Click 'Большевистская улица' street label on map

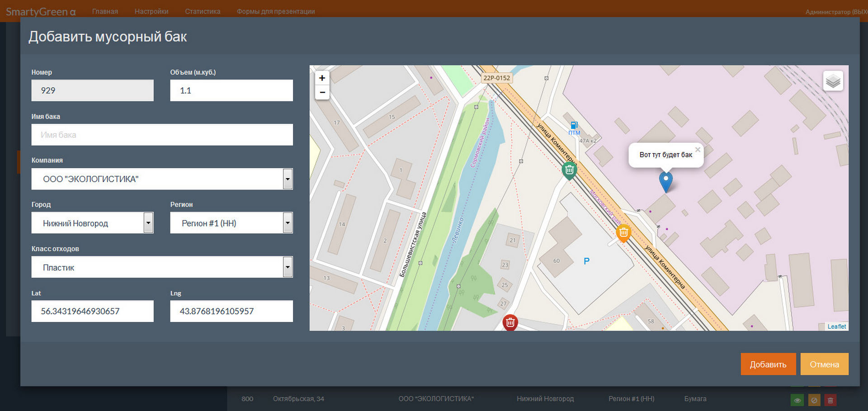413,244
